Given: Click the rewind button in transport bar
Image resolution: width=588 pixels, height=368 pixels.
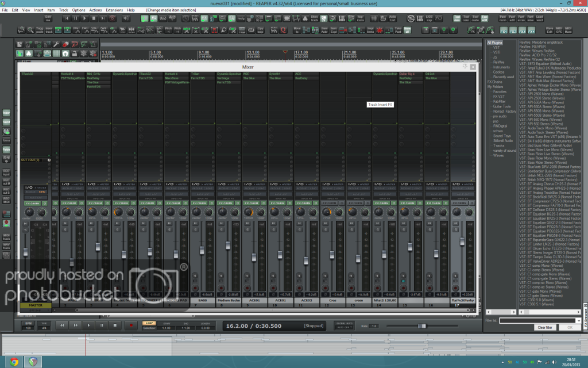Looking at the screenshot, I should [63, 325].
